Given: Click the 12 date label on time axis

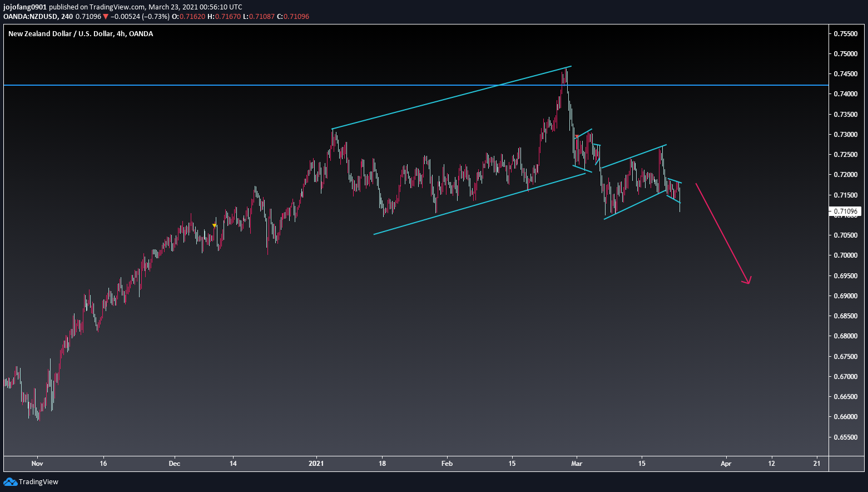Looking at the screenshot, I should 772,463.
